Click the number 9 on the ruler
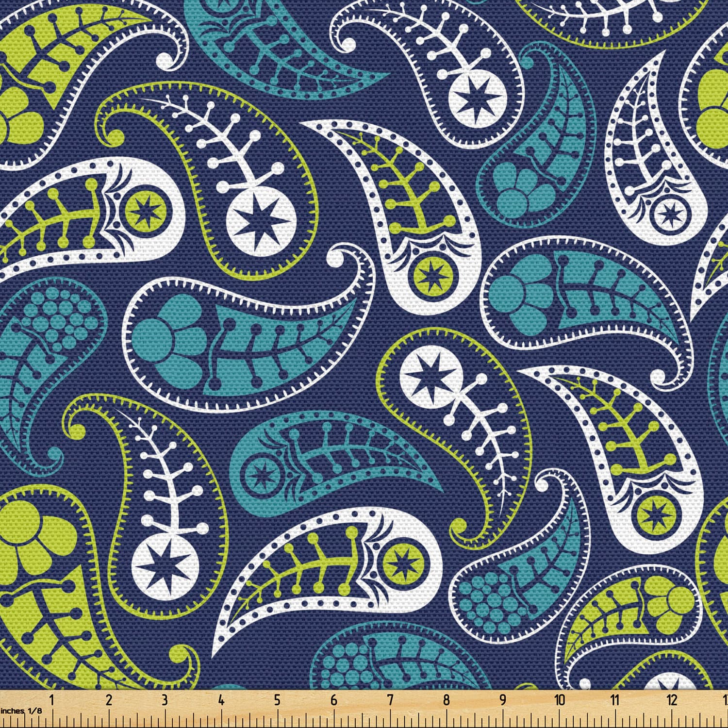The height and width of the screenshot is (728, 728). tap(503, 700)
